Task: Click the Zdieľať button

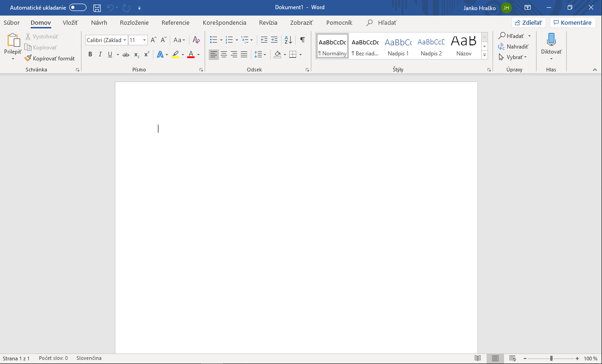Action: point(528,22)
